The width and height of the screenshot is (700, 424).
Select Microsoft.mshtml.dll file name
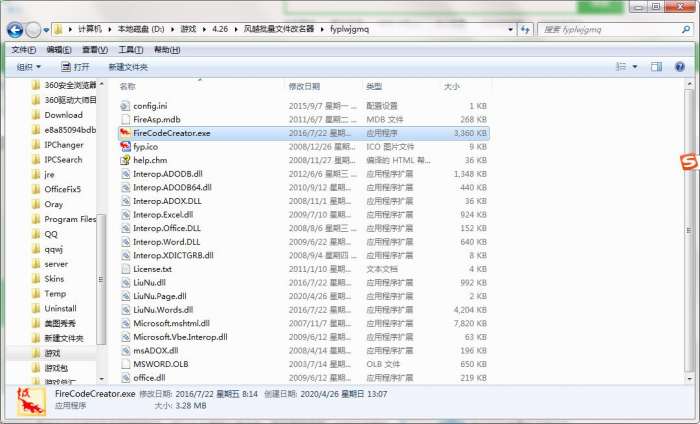[171, 323]
